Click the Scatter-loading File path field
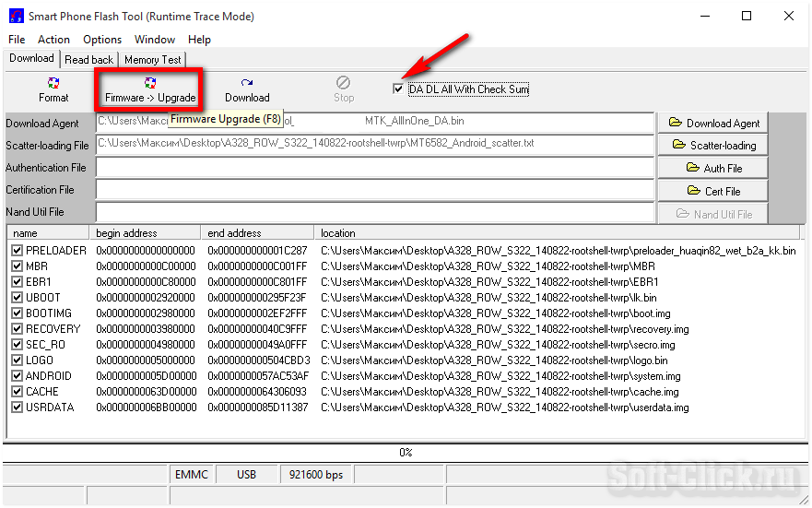The width and height of the screenshot is (812, 508). pyautogui.click(x=373, y=145)
